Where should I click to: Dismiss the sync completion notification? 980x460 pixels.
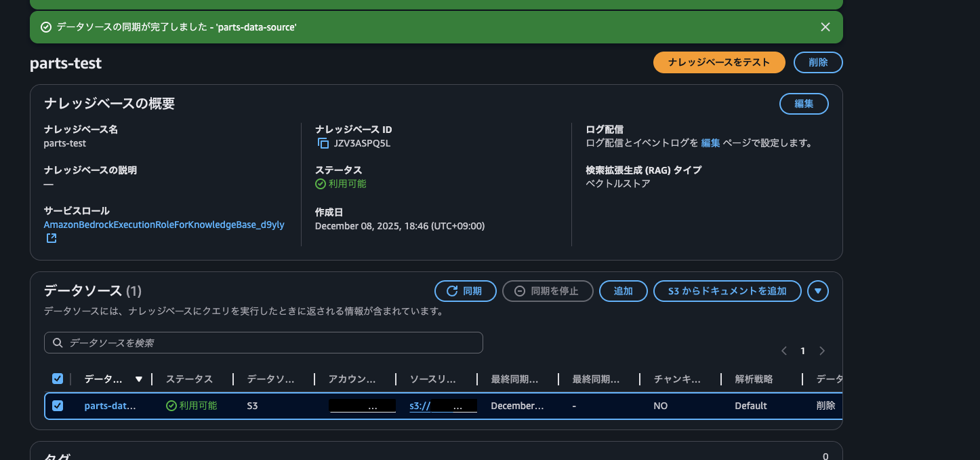[x=825, y=27]
